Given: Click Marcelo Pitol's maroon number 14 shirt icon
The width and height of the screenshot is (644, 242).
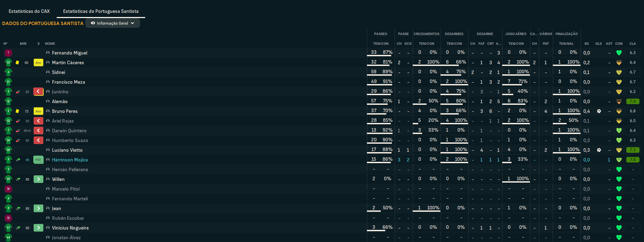Looking at the screenshot, I should click(x=8, y=189).
